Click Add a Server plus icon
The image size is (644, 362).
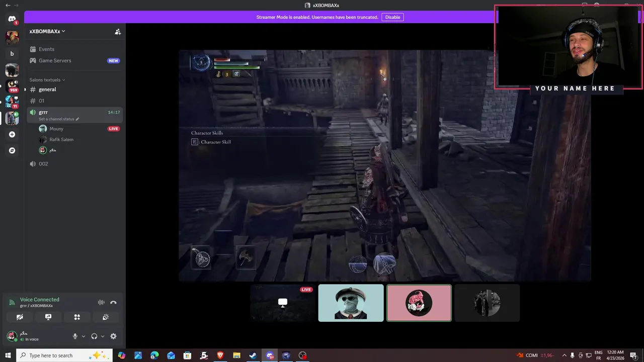pos(12,134)
